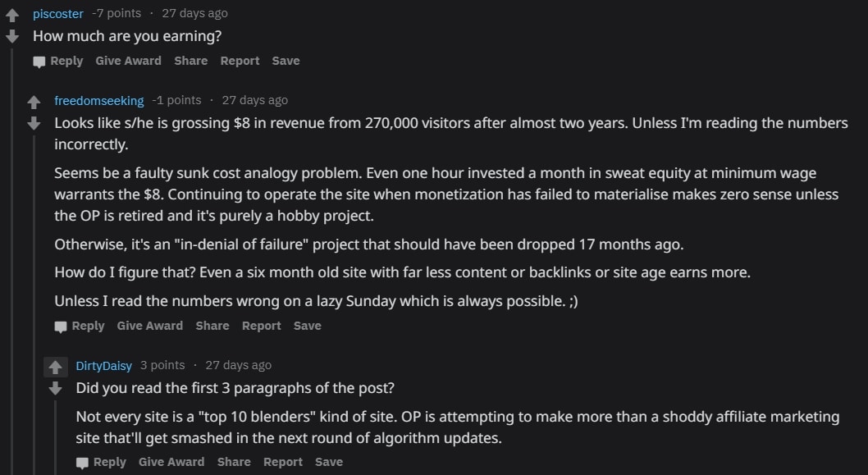The image size is (868, 475).
Task: Share freedomseeking's comment
Action: click(x=212, y=326)
